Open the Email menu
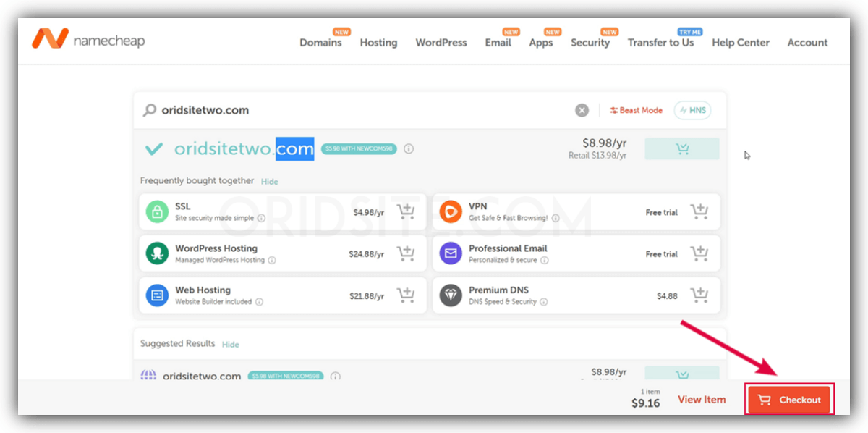Viewport: 868px width, 433px height. (498, 42)
